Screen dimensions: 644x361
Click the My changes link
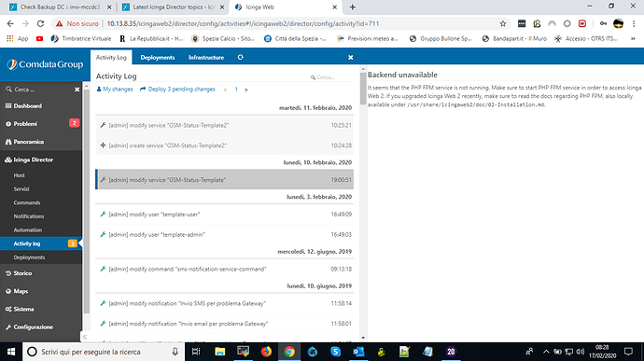[x=115, y=90]
